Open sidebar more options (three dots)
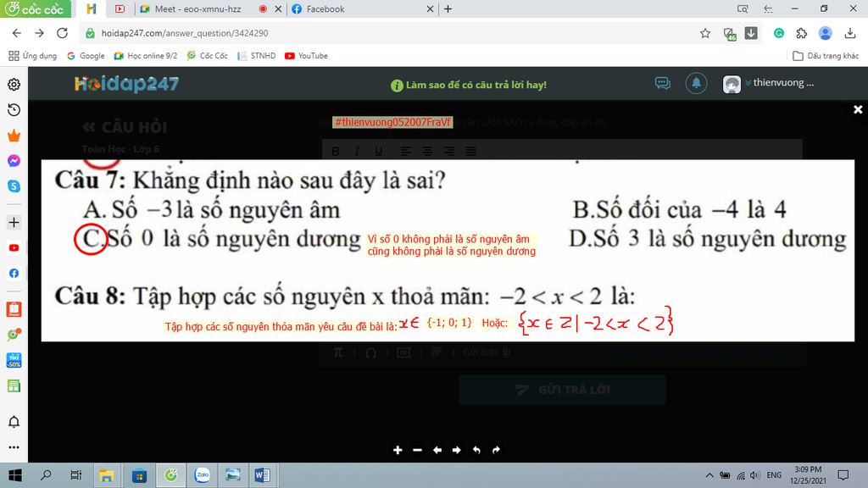Image resolution: width=868 pixels, height=488 pixels. point(14,447)
